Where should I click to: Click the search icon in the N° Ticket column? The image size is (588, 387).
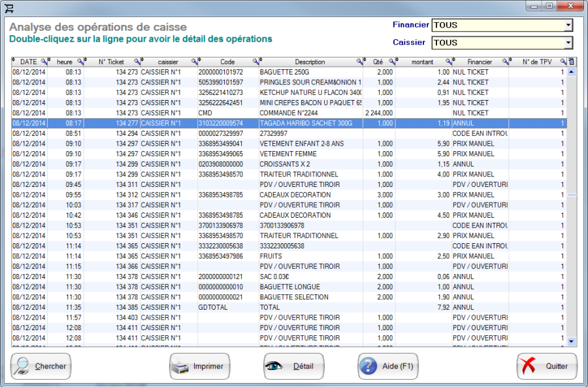point(137,61)
